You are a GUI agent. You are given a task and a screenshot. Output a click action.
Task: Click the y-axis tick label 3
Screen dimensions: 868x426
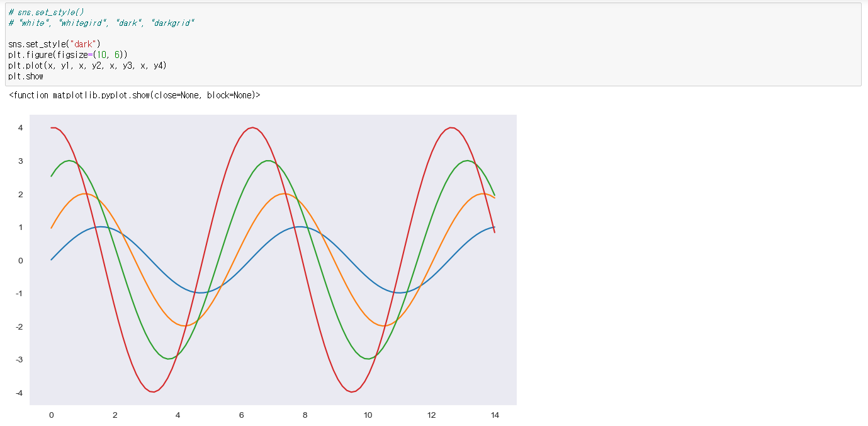coord(21,161)
